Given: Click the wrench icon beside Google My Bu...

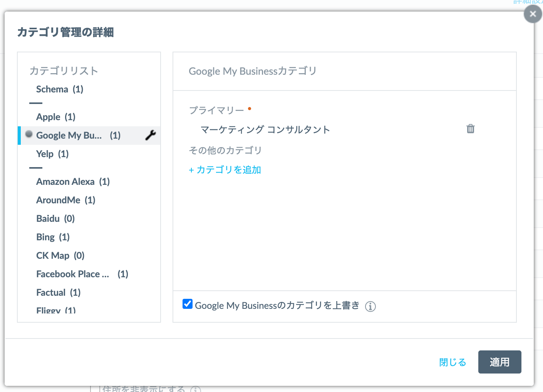Looking at the screenshot, I should click(x=150, y=135).
